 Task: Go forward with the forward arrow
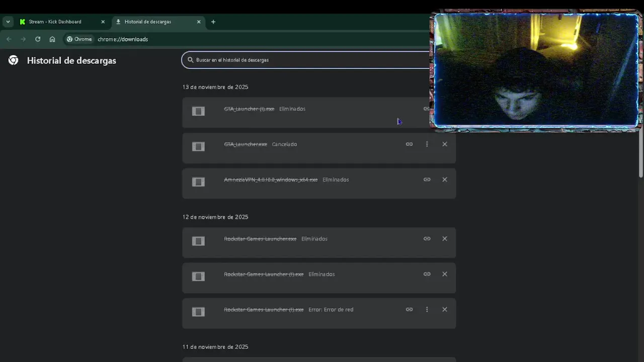[23, 39]
